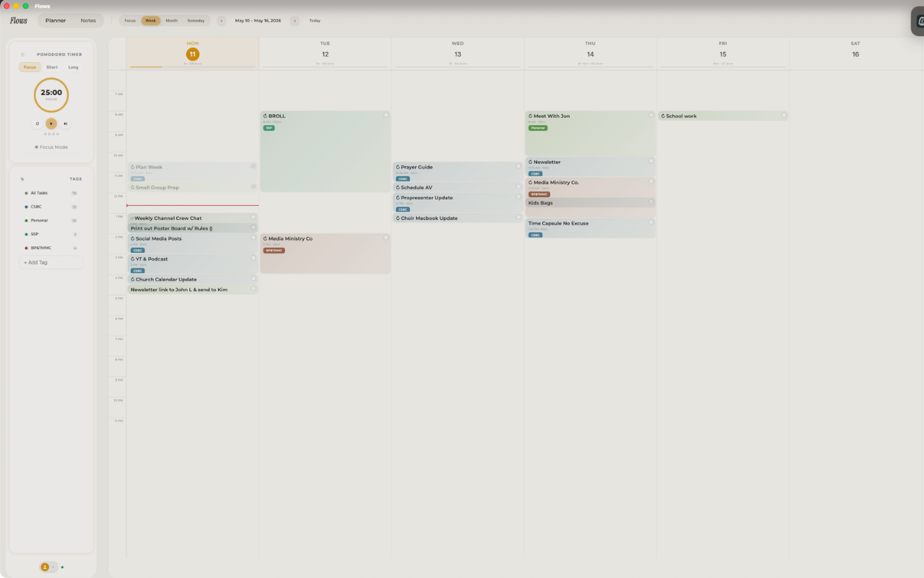The image size is (924, 578).
Task: Click the SSP label on BROLL task
Action: click(269, 128)
